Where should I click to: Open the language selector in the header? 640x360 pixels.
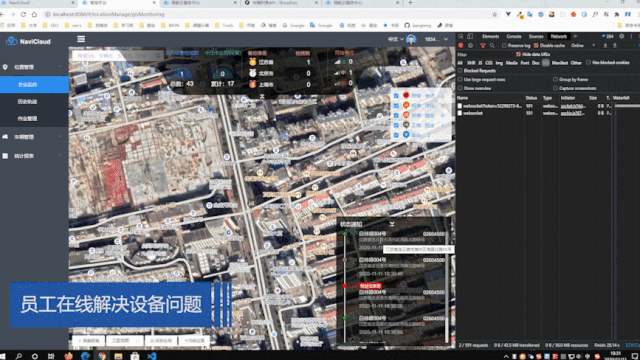(x=396, y=39)
